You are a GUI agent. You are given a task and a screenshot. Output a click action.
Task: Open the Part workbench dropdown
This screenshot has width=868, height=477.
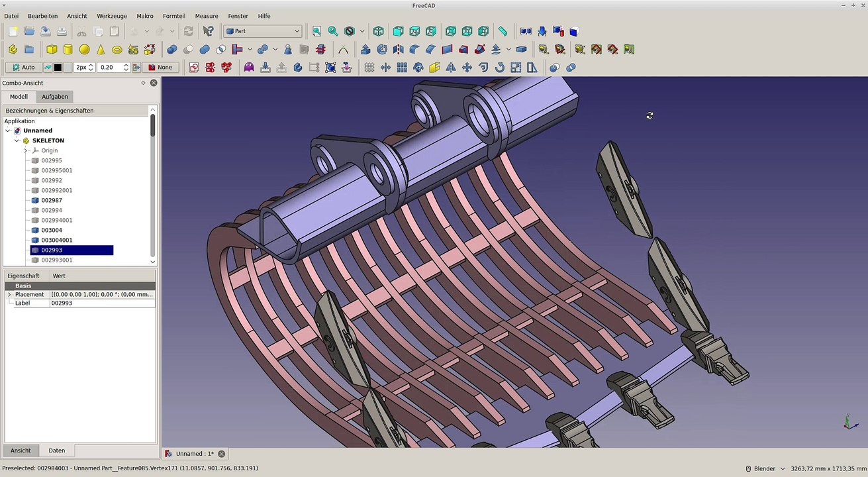(x=263, y=31)
